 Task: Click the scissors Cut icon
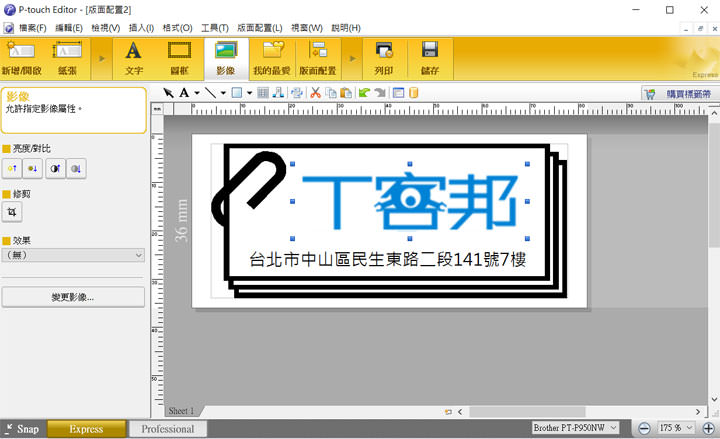(316, 93)
